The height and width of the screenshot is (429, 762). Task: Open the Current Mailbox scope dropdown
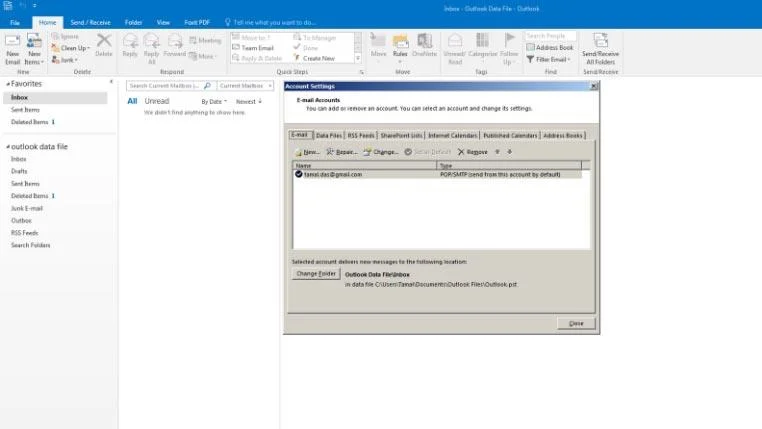245,86
